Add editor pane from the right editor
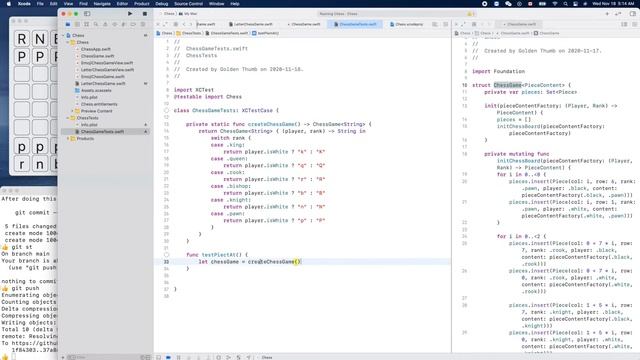640x360 pixels. click(635, 24)
